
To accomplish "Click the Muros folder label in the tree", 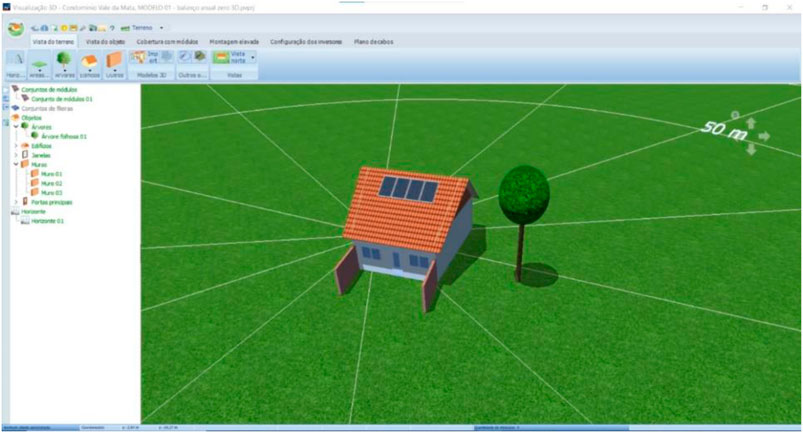I will 39,165.
